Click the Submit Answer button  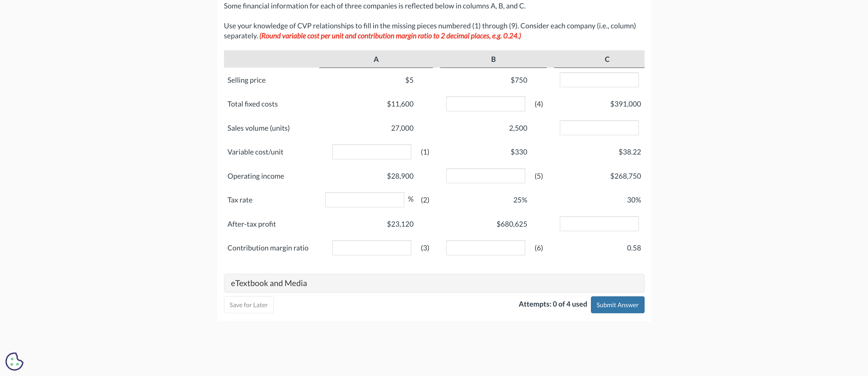click(617, 304)
